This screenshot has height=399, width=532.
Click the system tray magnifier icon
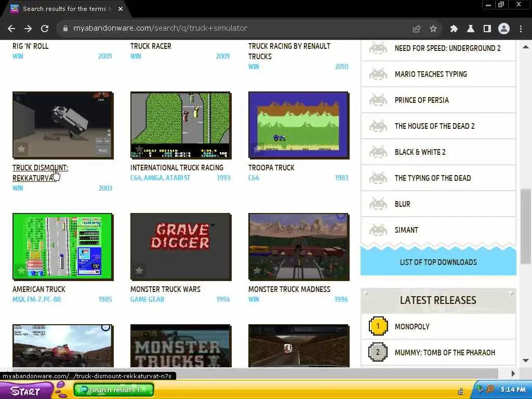[x=490, y=390]
